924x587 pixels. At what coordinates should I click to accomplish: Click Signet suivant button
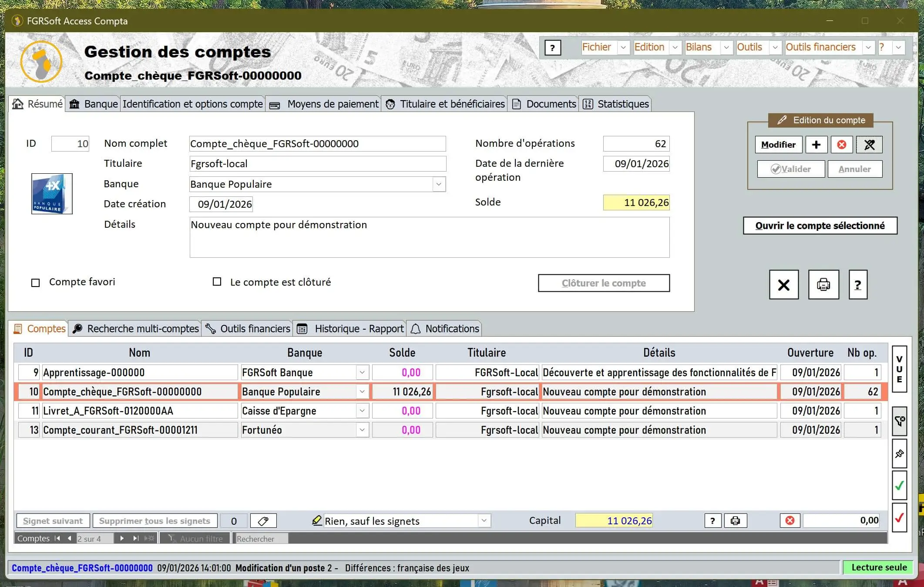pos(53,521)
